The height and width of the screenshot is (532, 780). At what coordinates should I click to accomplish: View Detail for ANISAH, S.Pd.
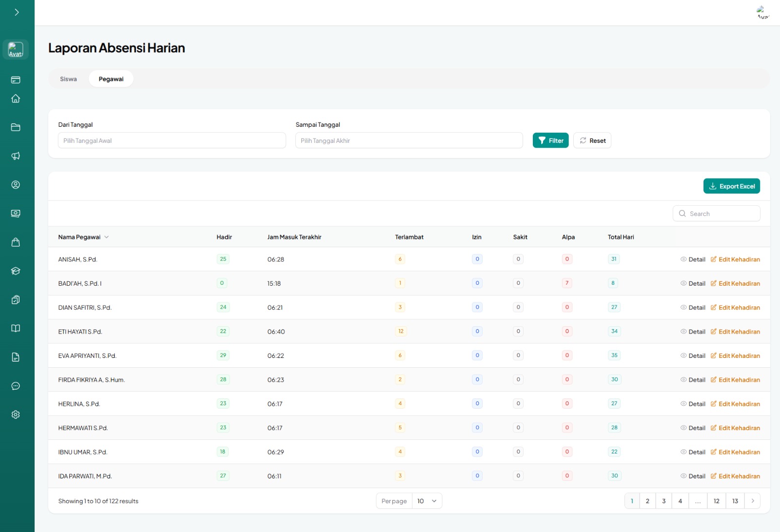tap(693, 259)
